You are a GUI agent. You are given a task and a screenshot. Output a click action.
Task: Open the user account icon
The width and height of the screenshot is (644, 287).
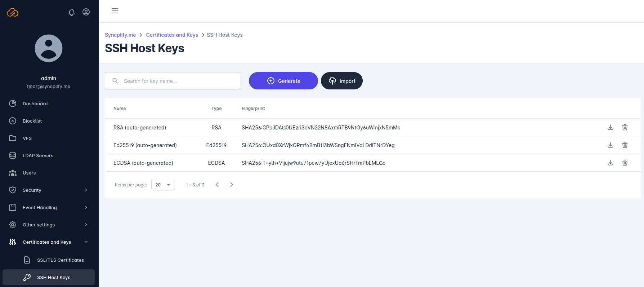click(86, 12)
